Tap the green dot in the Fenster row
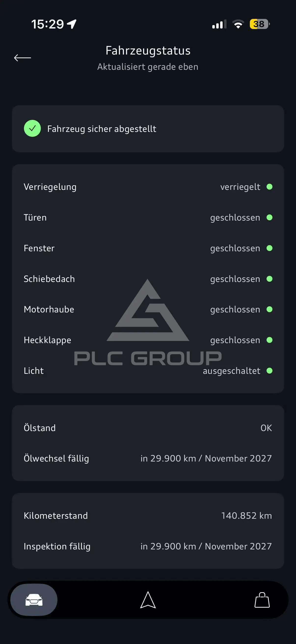This screenshot has height=644, width=296. point(269,248)
